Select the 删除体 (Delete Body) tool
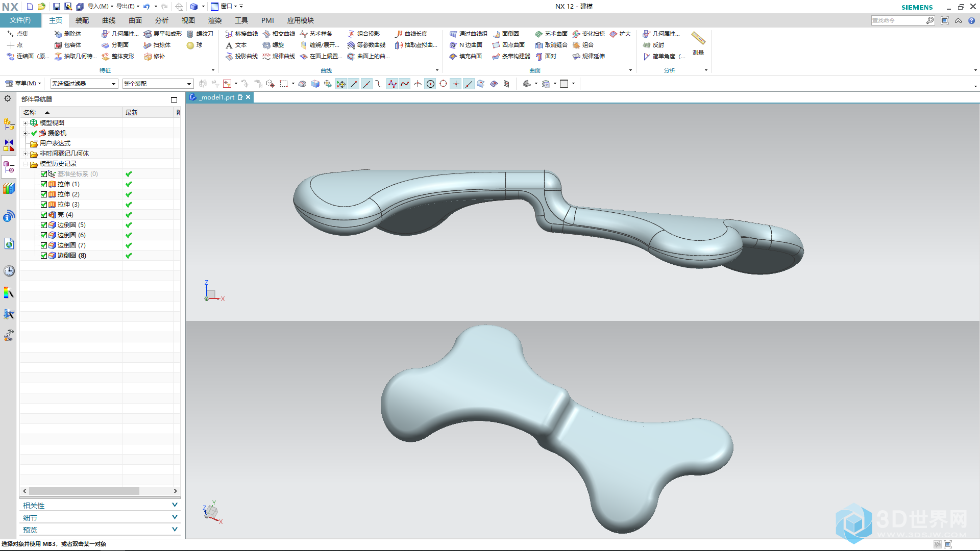 coord(68,34)
